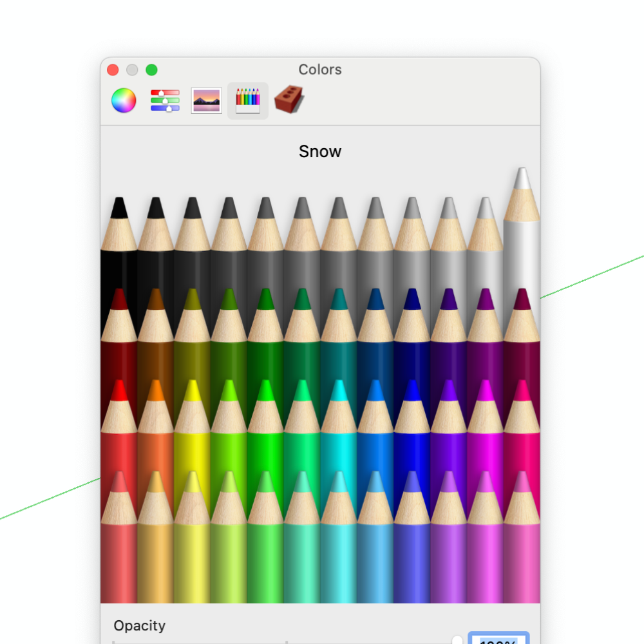644x644 pixels.
Task: Select the eighth pencil in the grayscale row
Action: coord(375,242)
